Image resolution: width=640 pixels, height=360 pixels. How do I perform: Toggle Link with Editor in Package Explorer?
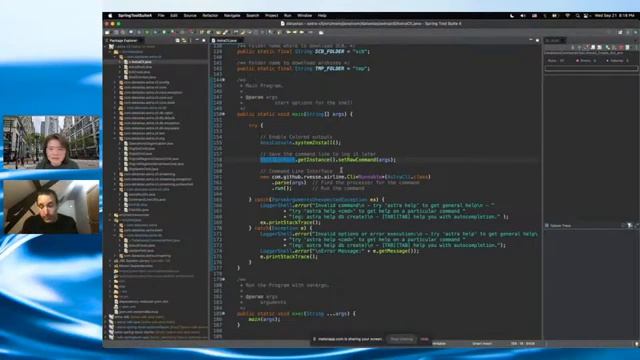184,40
